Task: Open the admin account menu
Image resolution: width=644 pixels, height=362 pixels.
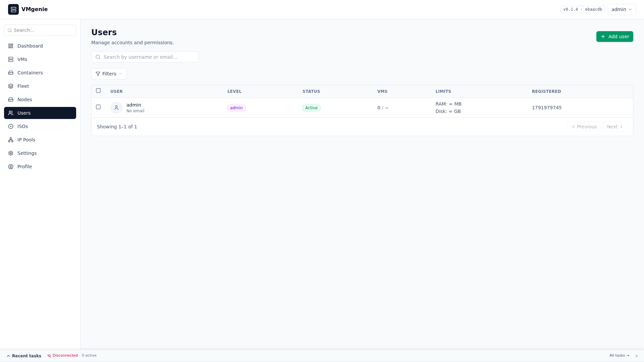Action: coord(622,9)
